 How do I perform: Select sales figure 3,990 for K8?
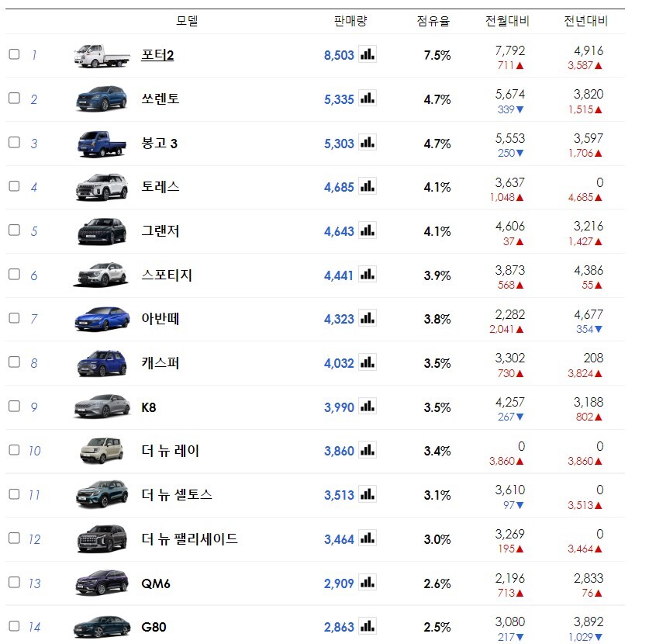pos(339,407)
